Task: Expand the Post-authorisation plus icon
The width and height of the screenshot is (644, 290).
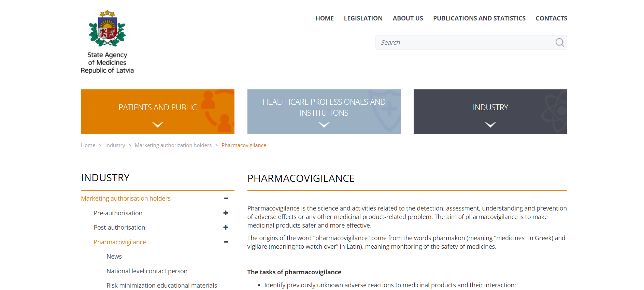Action: (x=226, y=228)
